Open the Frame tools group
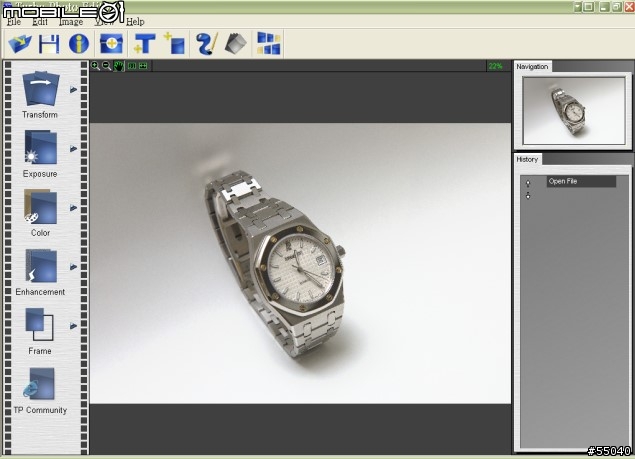The height and width of the screenshot is (459, 635). coord(39,325)
